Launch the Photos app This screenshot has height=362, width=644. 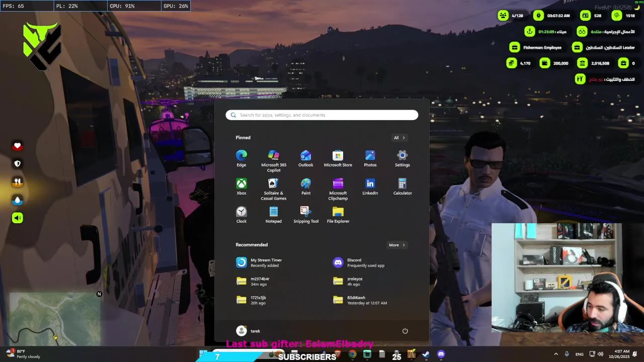370,158
